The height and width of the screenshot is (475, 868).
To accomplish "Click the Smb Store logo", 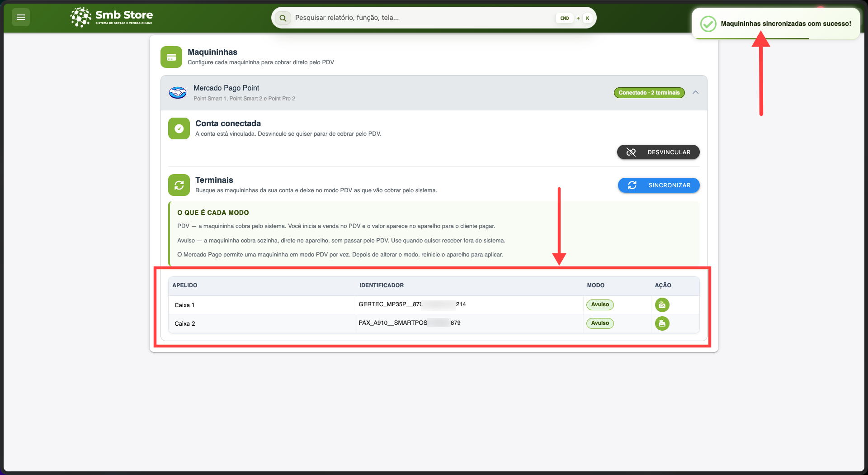I will [x=112, y=17].
